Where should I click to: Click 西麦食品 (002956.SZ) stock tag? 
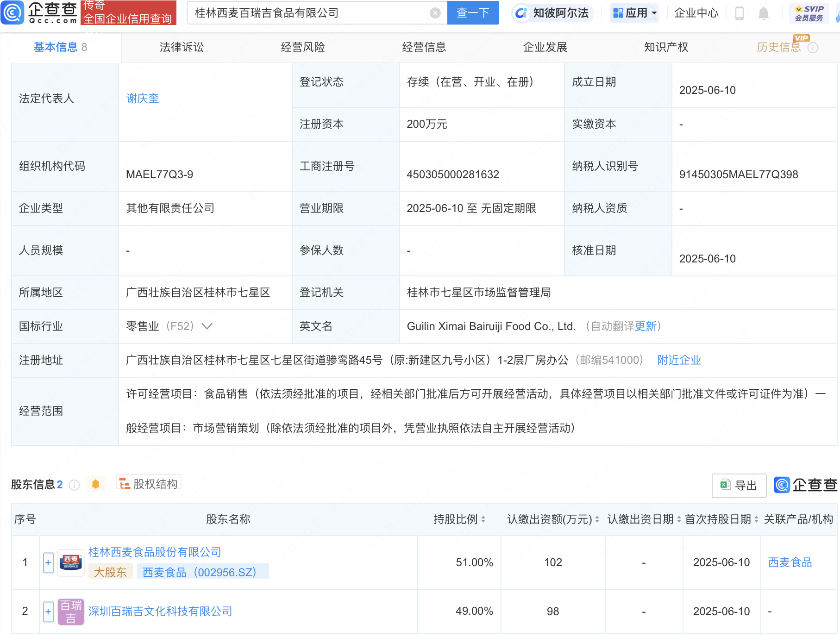203,573
